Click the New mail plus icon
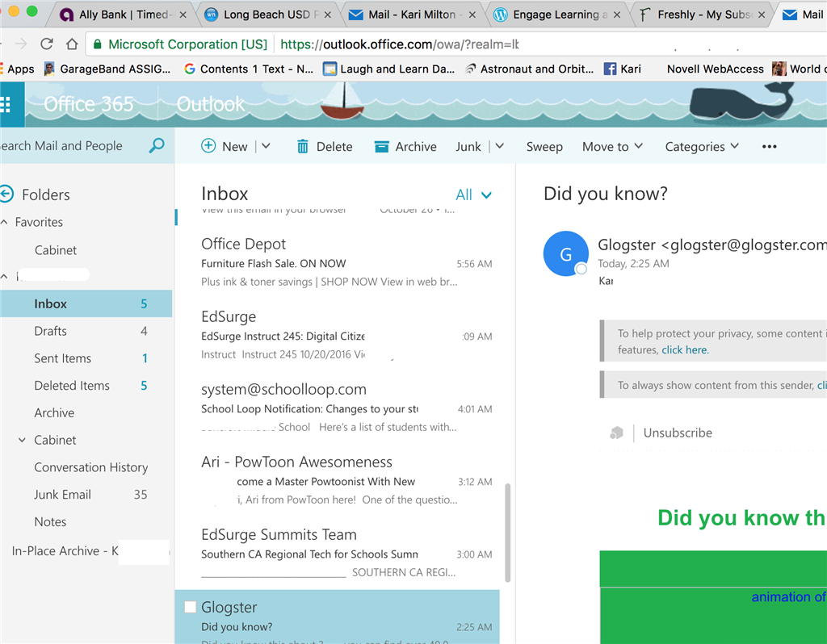827x644 pixels. coord(208,146)
